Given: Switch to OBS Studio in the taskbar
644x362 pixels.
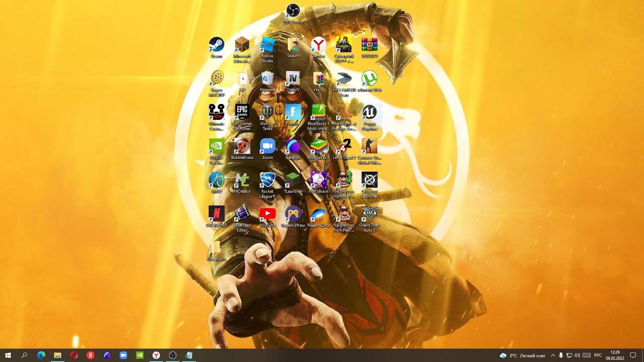Looking at the screenshot, I should point(173,355).
